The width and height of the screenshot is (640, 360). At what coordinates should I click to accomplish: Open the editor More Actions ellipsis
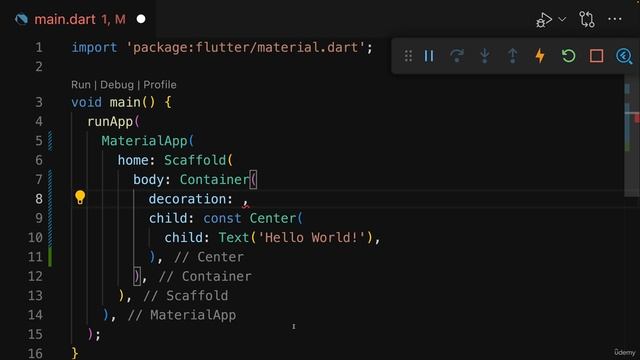point(615,19)
